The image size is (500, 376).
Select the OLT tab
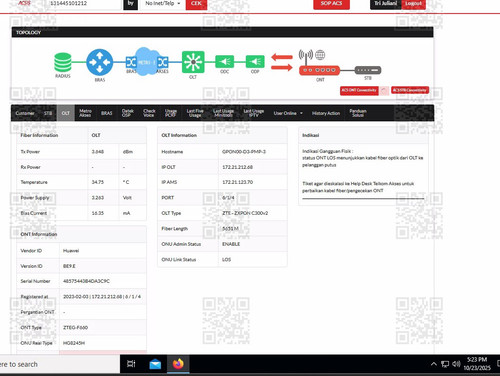click(x=66, y=113)
